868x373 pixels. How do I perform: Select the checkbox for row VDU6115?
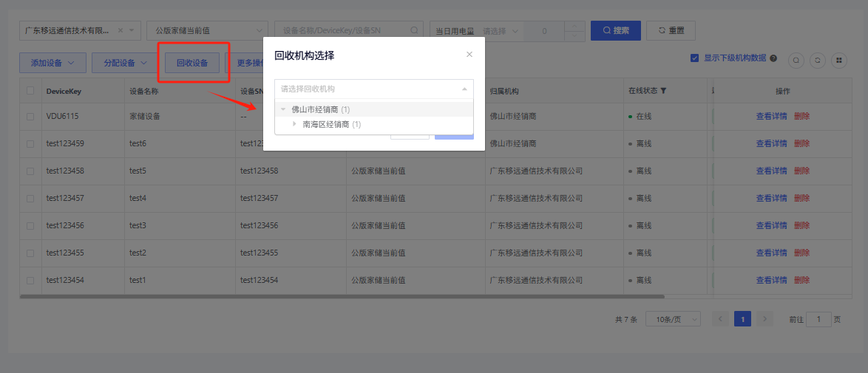pos(30,117)
